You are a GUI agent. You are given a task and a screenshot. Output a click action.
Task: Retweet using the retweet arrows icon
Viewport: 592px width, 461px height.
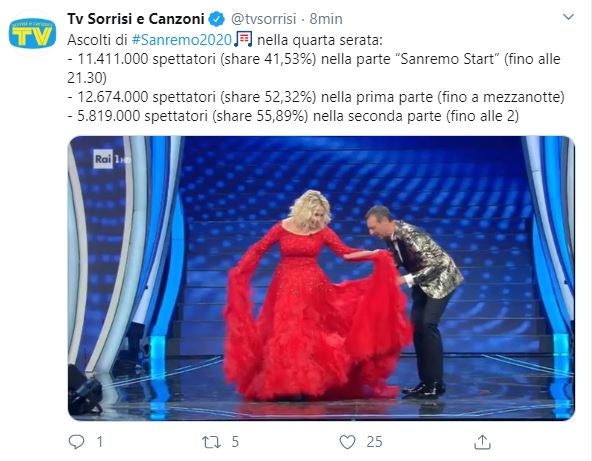pos(211,442)
